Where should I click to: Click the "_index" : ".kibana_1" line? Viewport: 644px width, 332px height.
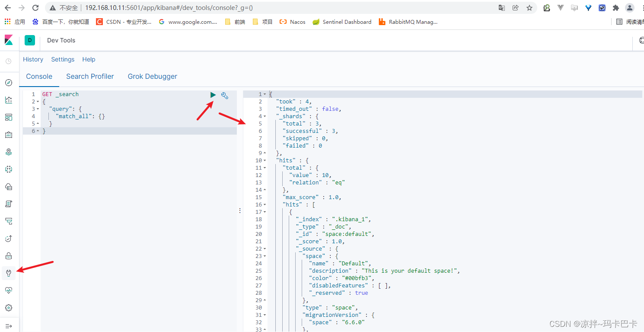tap(333, 219)
